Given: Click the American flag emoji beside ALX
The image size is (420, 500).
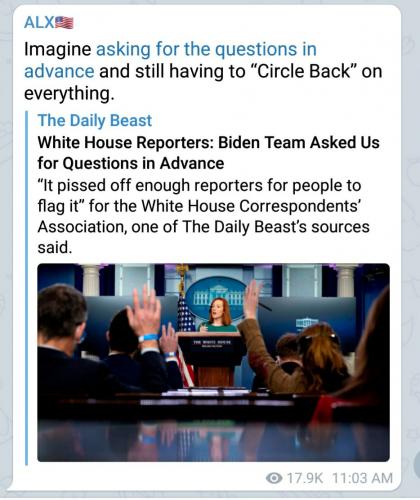Looking at the screenshot, I should pyautogui.click(x=64, y=23).
